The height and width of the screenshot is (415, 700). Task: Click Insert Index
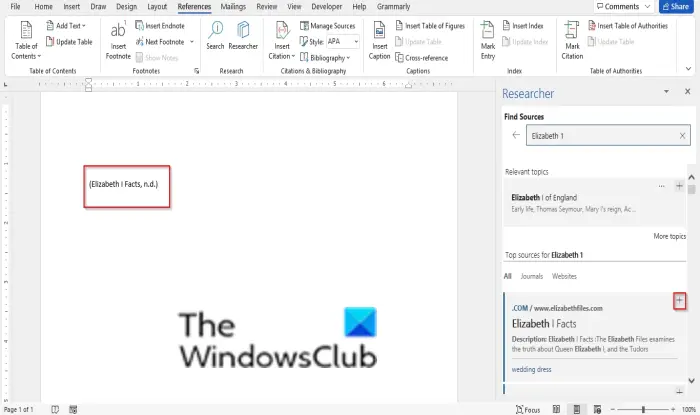[x=523, y=26]
